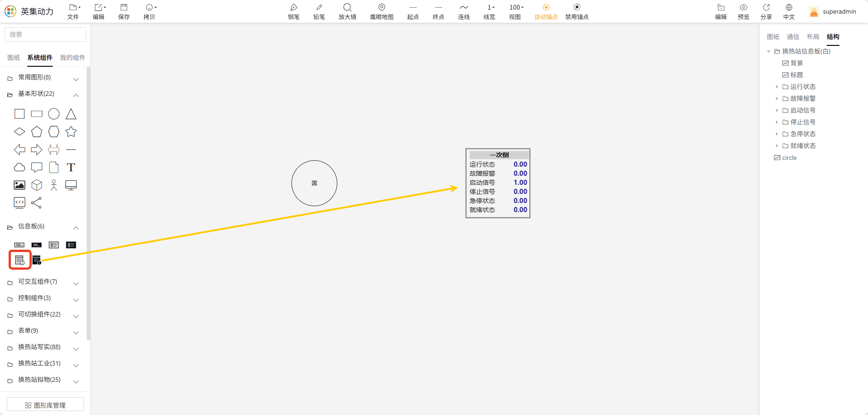Open the File (文件) menu
868x415 pixels.
click(74, 12)
